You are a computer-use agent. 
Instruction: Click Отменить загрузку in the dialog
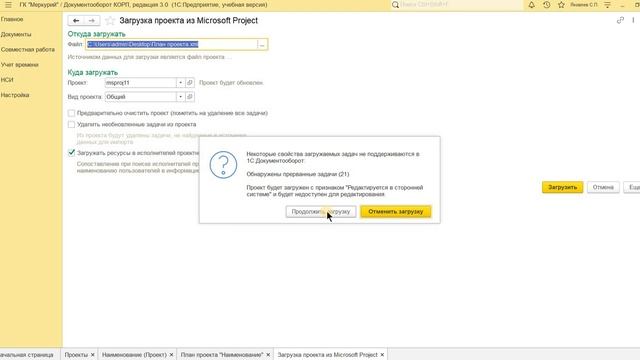point(396,211)
